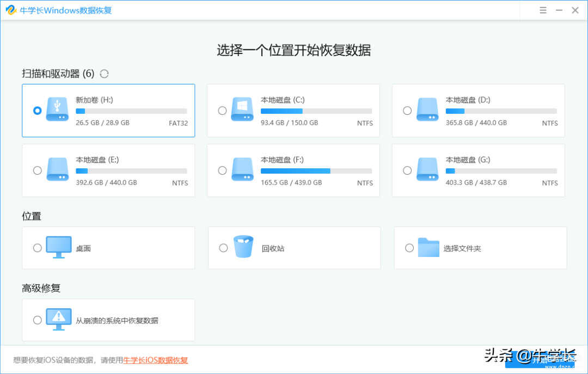Click the 93.4 GB / 150.0 GB text
The width and height of the screenshot is (588, 374).
coord(289,122)
